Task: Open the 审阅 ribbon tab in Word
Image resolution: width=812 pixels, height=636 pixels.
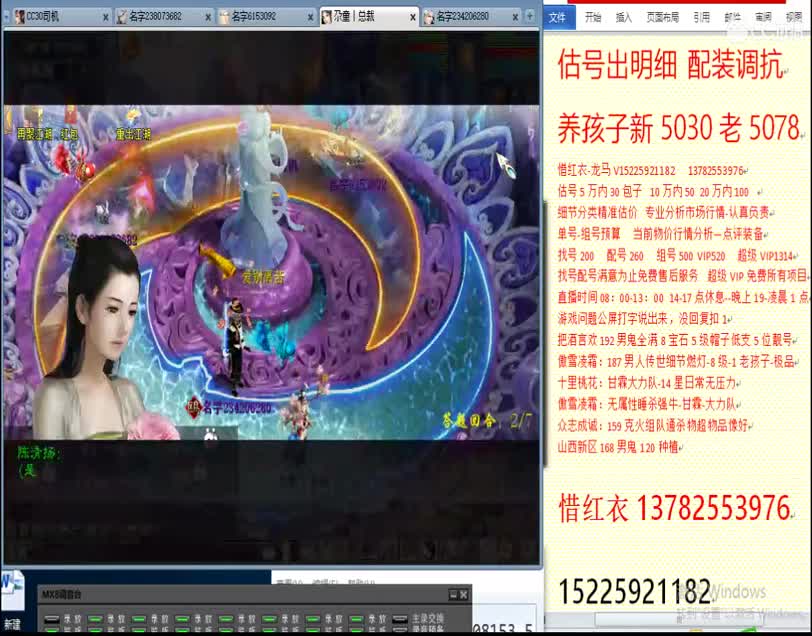Action: coord(763,18)
